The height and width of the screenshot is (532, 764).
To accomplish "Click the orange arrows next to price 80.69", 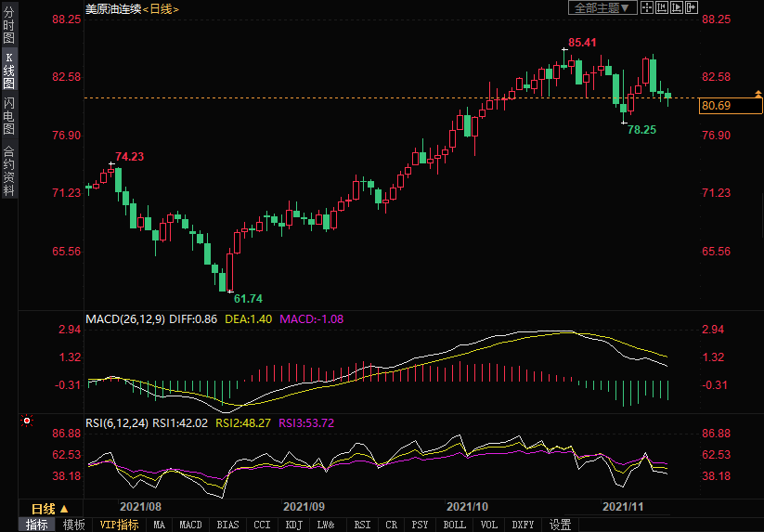I will 758,96.
